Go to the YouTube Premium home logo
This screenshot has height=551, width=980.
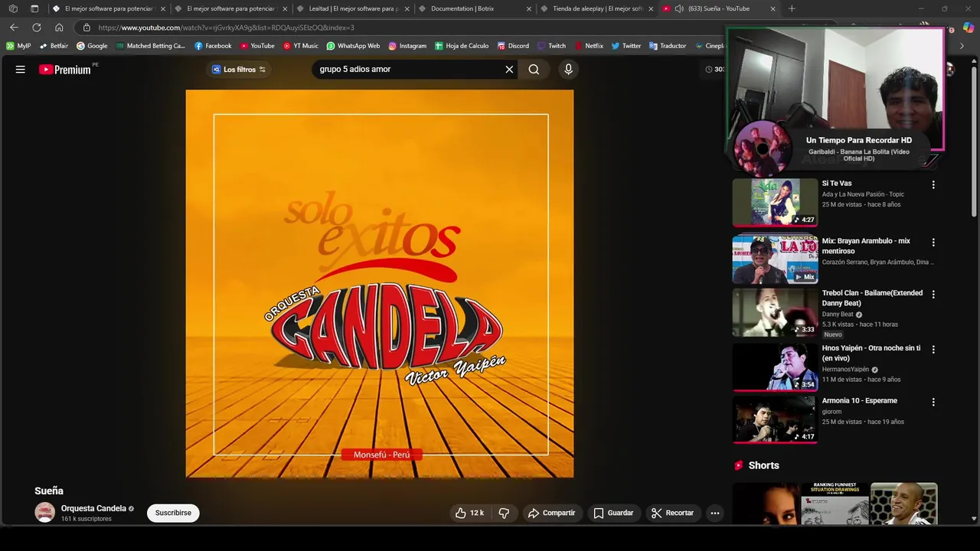pos(65,70)
